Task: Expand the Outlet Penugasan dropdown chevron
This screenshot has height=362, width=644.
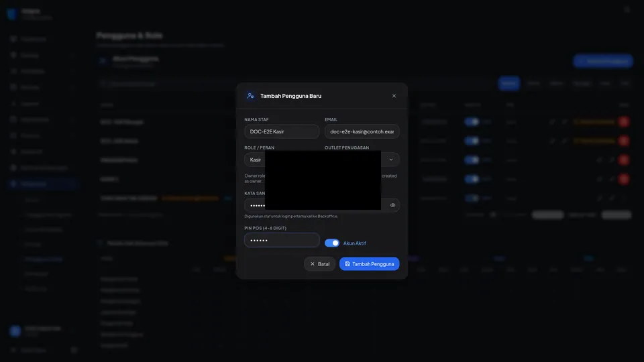Action: point(391,160)
